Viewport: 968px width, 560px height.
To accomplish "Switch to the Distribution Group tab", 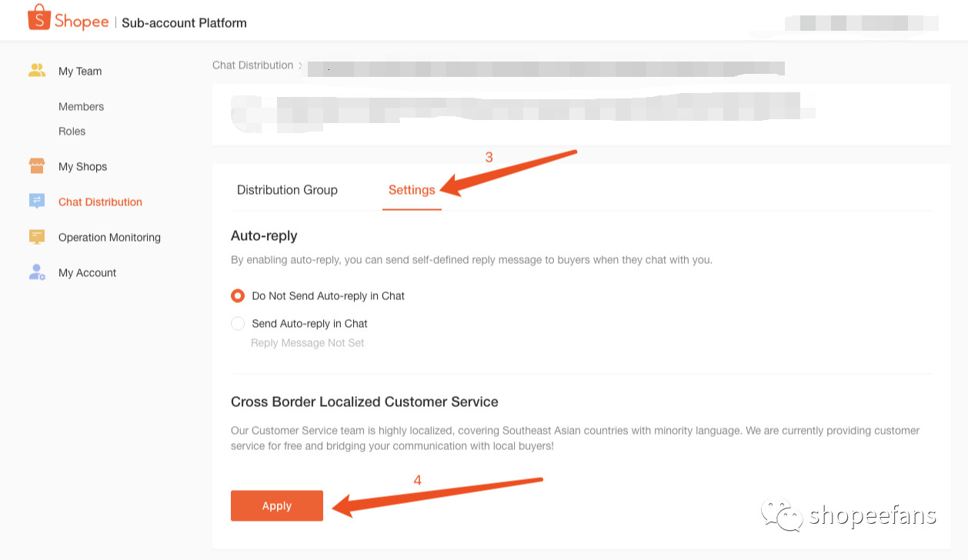I will point(286,189).
